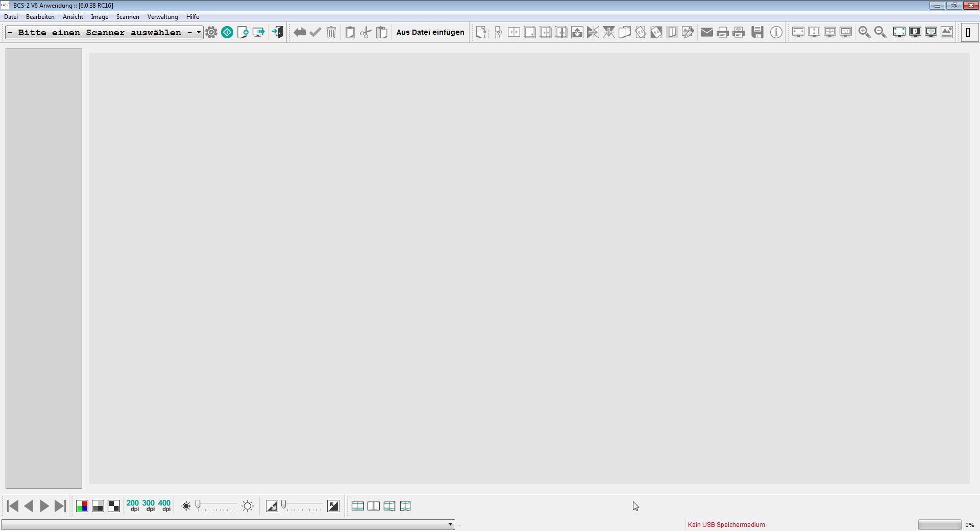Click the image edit pencil icon
This screenshot has height=531, width=980.
coord(688,32)
